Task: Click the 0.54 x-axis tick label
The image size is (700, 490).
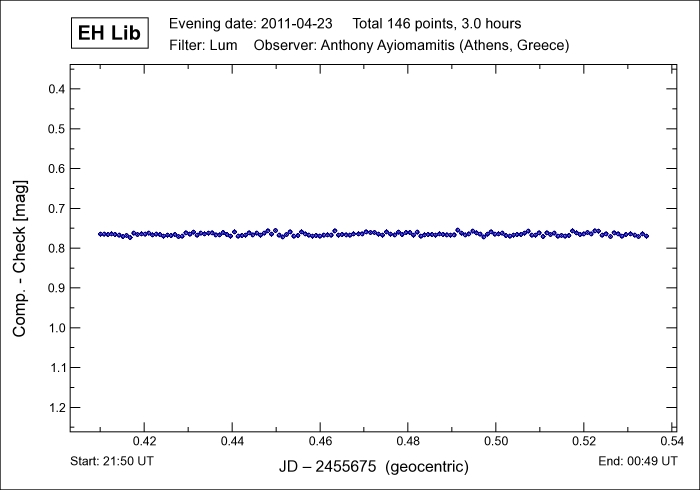Action: pos(671,441)
